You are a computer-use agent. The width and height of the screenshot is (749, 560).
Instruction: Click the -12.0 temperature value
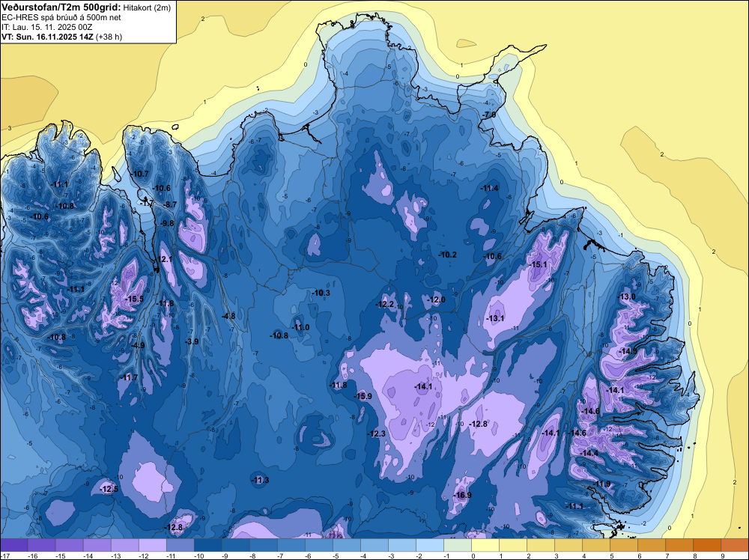[x=436, y=299]
